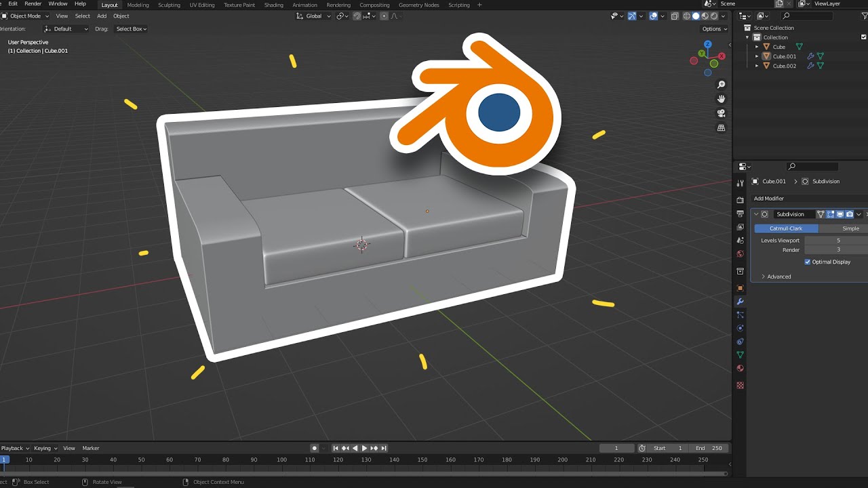Open the Object Mode dropdown
This screenshot has width=868, height=488.
click(25, 16)
